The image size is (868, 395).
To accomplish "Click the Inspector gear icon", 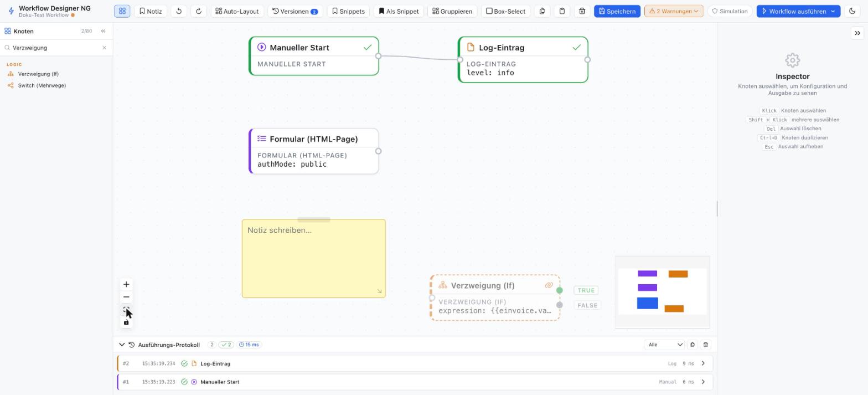I will pyautogui.click(x=792, y=60).
